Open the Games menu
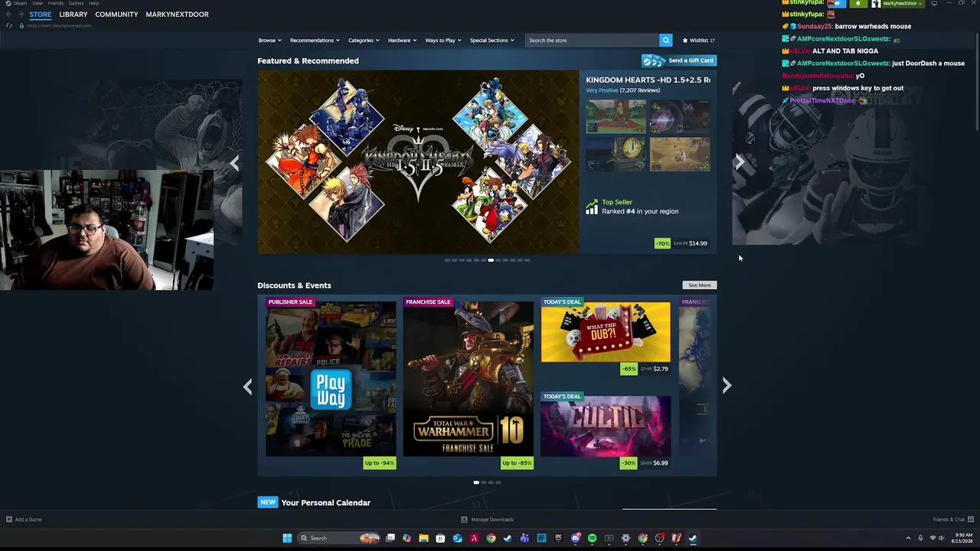 76,3
